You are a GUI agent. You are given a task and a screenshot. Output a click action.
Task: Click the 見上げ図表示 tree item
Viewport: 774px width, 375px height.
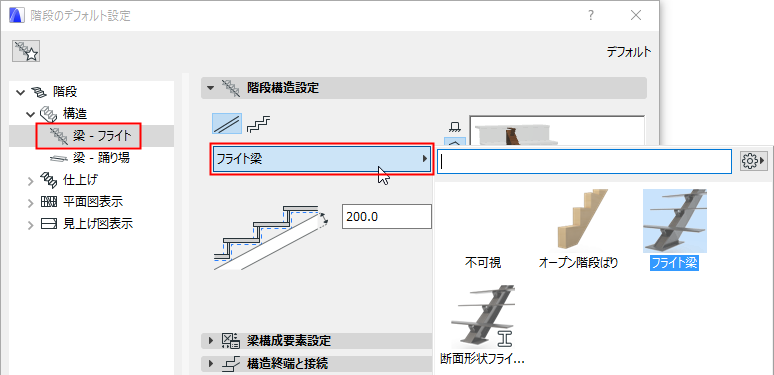pos(98,224)
